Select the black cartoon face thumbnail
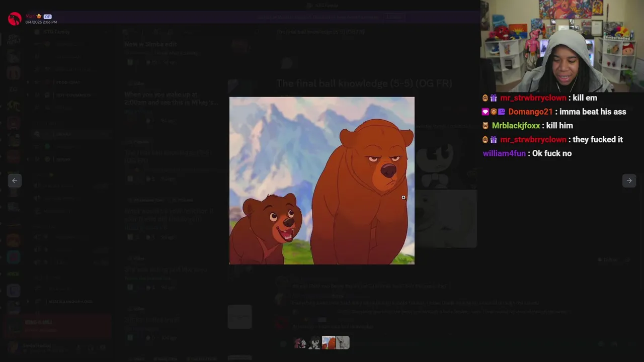This screenshot has width=644, height=362. [x=314, y=343]
